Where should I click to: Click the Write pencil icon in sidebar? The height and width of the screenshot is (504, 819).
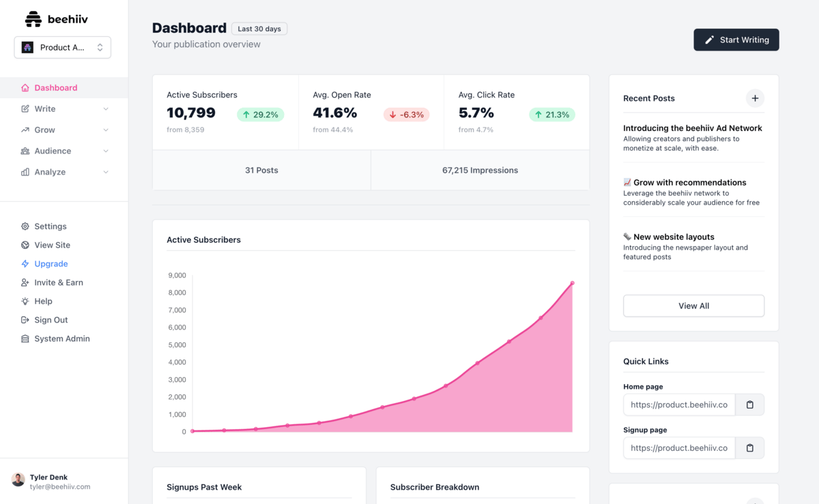[x=25, y=109]
